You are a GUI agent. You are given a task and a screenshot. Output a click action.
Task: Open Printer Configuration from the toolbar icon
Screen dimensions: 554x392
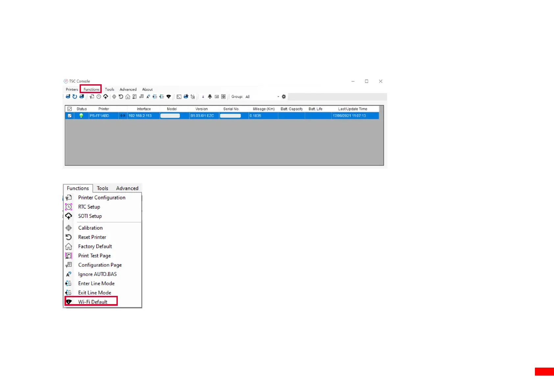pyautogui.click(x=92, y=96)
